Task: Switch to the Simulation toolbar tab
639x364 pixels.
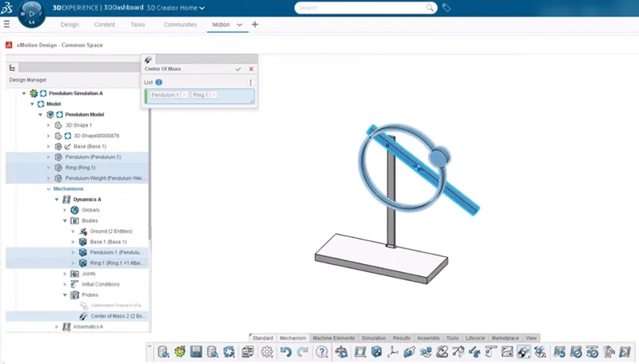Action: click(x=374, y=338)
